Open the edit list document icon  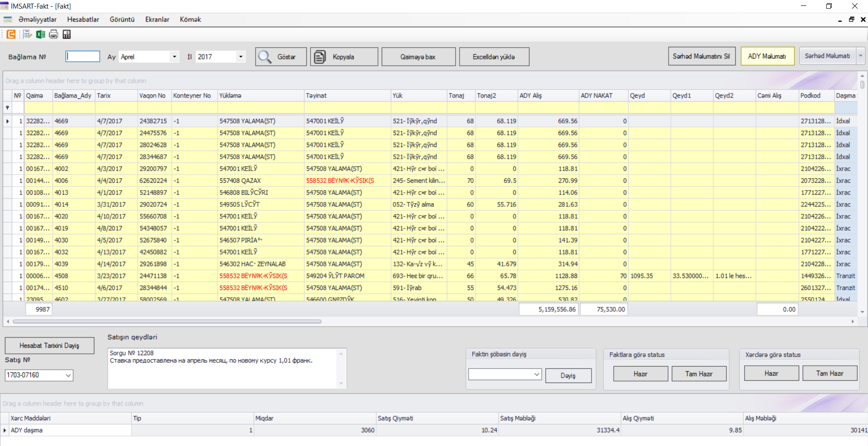(x=27, y=34)
